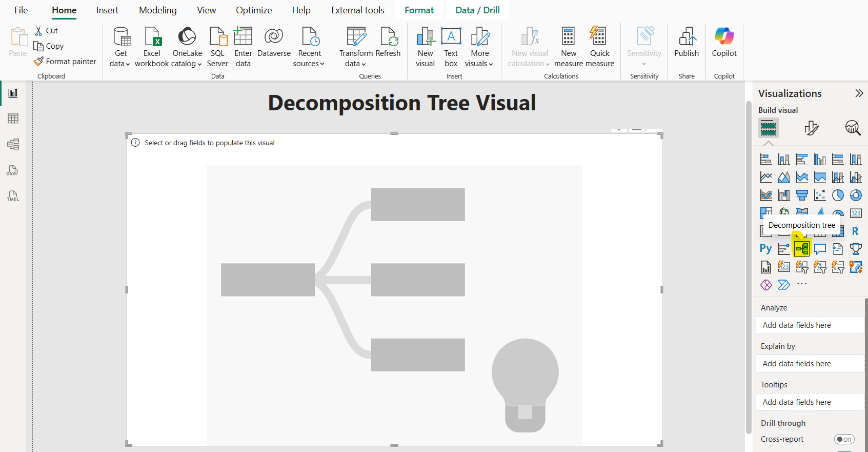Click the Explain by field well

click(x=810, y=364)
